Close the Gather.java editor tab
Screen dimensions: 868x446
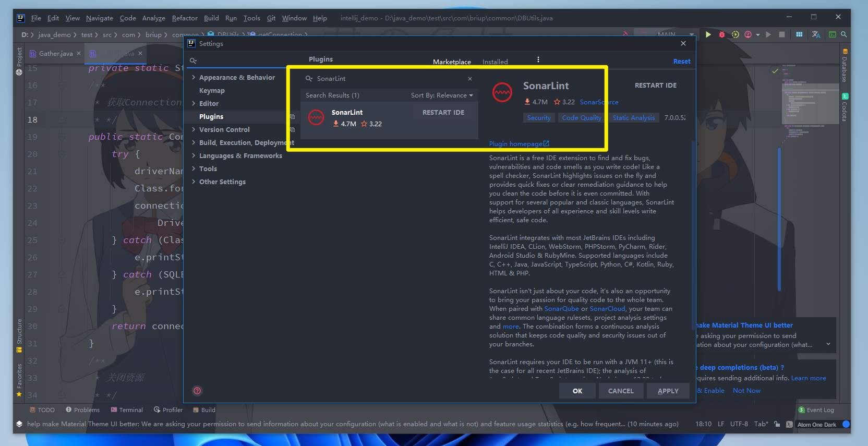click(x=79, y=53)
